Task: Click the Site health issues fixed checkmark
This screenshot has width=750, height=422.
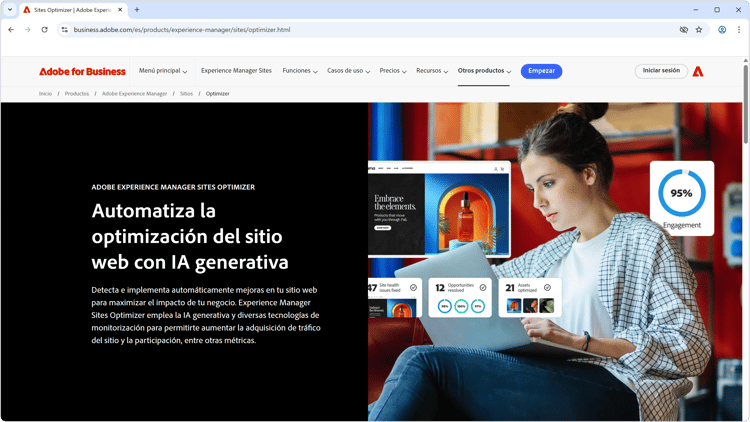Action: pos(413,288)
